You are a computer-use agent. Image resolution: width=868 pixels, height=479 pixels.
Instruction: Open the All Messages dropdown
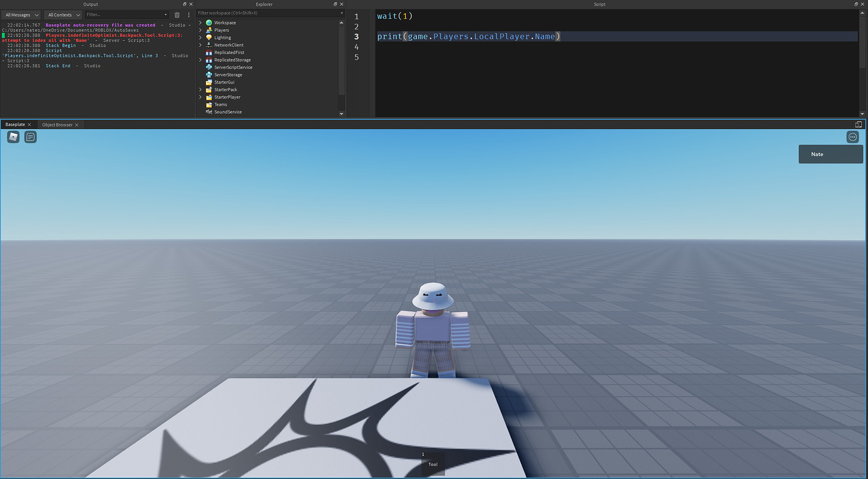[22, 14]
